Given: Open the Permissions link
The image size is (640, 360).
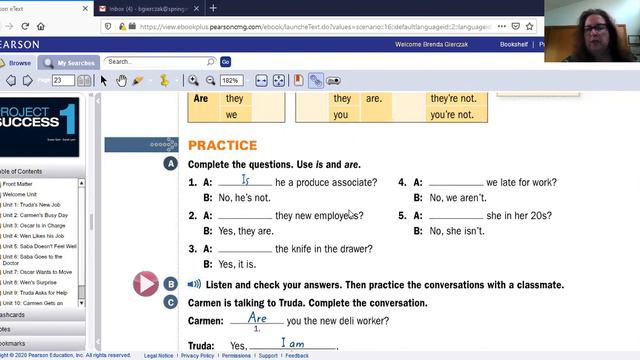Looking at the screenshot, I should 236,356.
